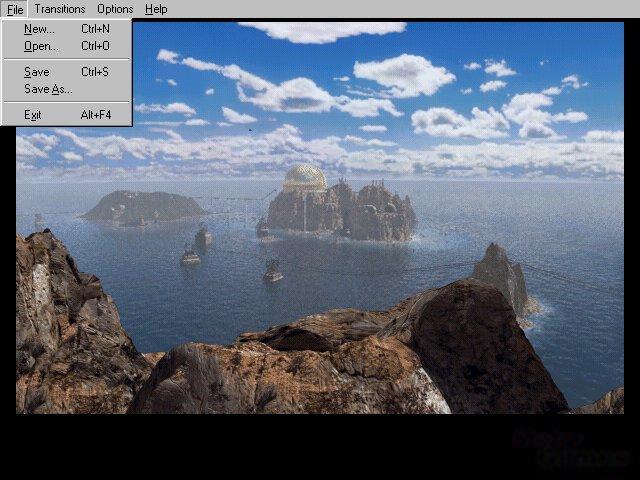This screenshot has width=640, height=480.
Task: Open the Options menu
Action: (115, 9)
